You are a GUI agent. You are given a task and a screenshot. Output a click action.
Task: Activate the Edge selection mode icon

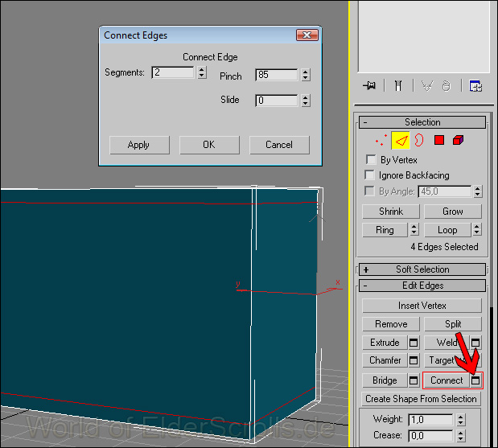pyautogui.click(x=401, y=141)
